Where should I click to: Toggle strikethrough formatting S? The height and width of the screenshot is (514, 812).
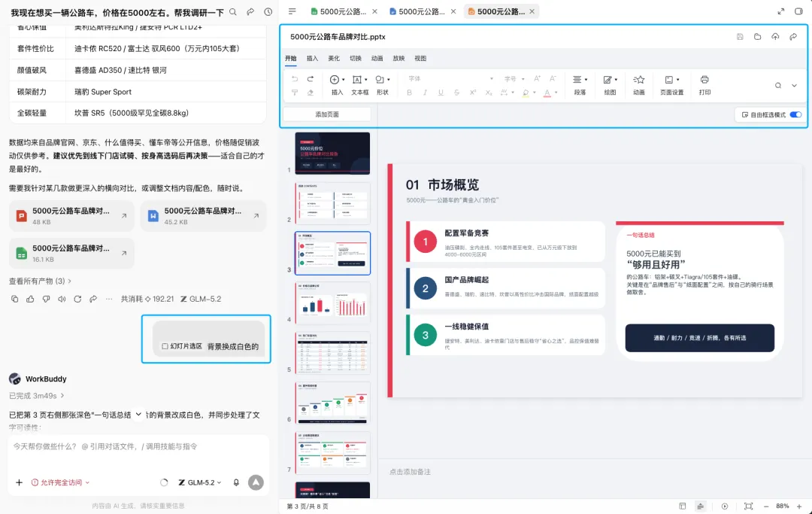[457, 93]
